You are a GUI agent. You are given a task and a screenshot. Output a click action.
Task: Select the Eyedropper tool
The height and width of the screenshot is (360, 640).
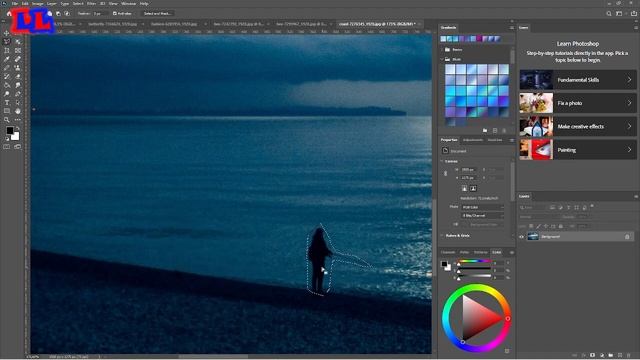tap(7, 59)
